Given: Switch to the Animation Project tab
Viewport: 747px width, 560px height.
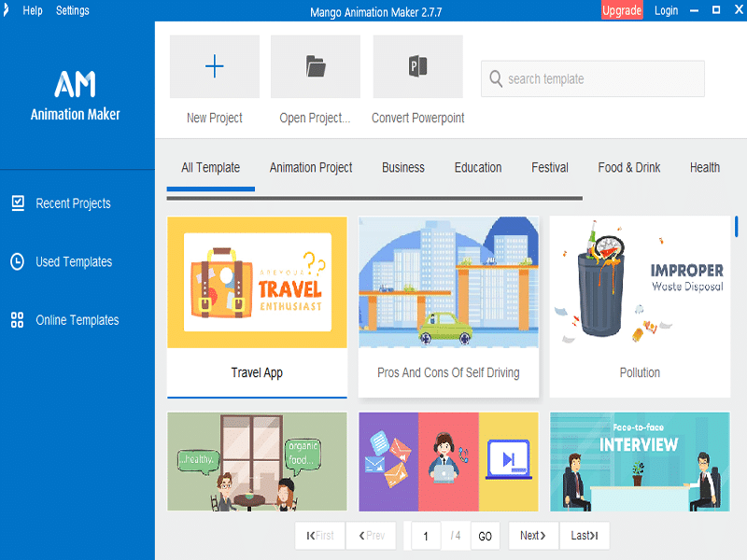Looking at the screenshot, I should click(311, 168).
